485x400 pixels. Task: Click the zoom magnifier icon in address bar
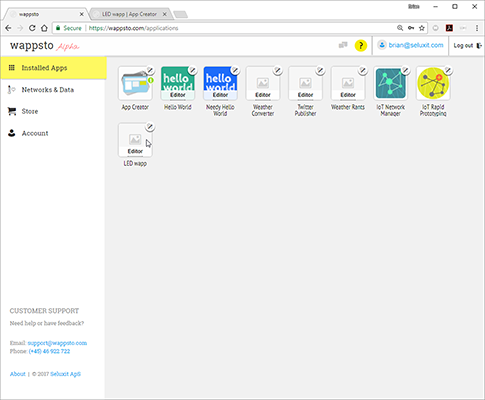coord(400,28)
